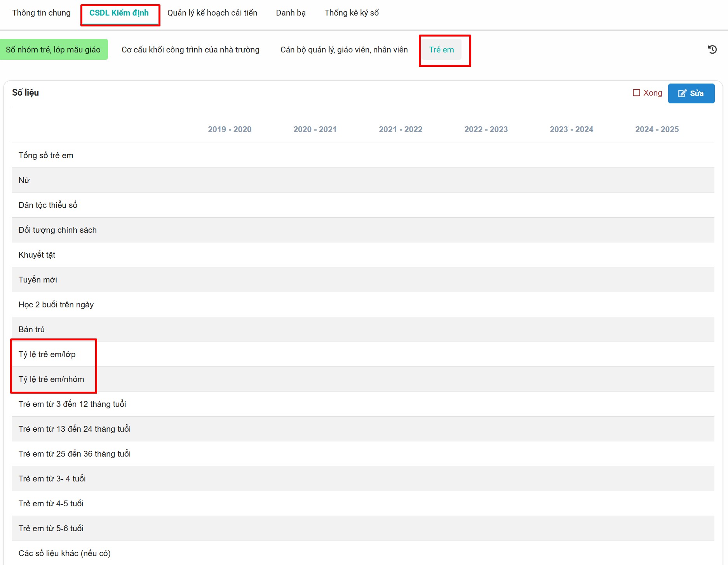Open Cán bộ quản lý, giáo viên tab
728x565 pixels.
(344, 50)
